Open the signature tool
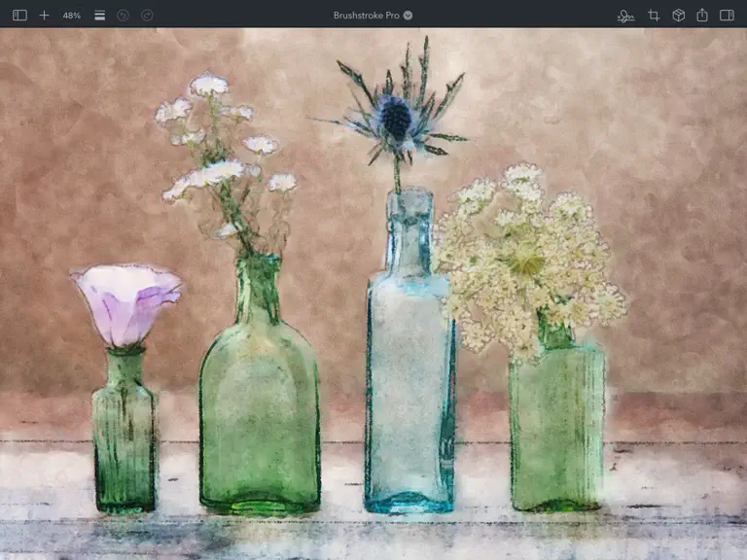The width and height of the screenshot is (747, 560). point(625,16)
